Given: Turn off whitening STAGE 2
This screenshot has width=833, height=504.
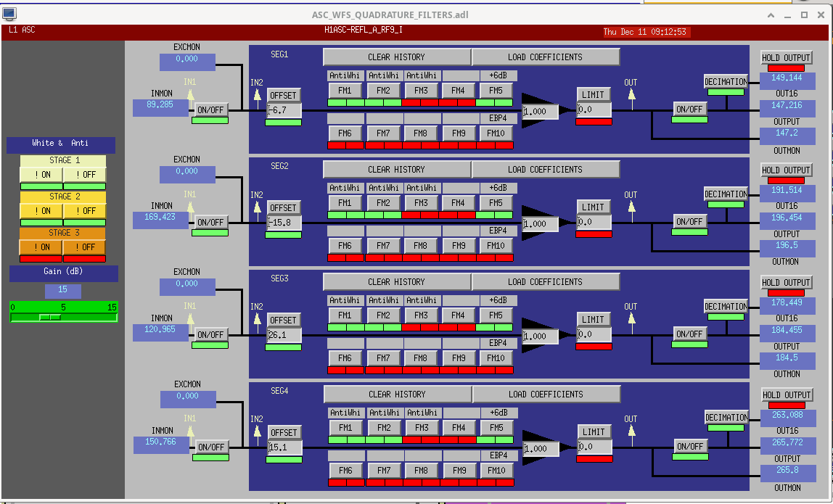Looking at the screenshot, I should pyautogui.click(x=84, y=211).
